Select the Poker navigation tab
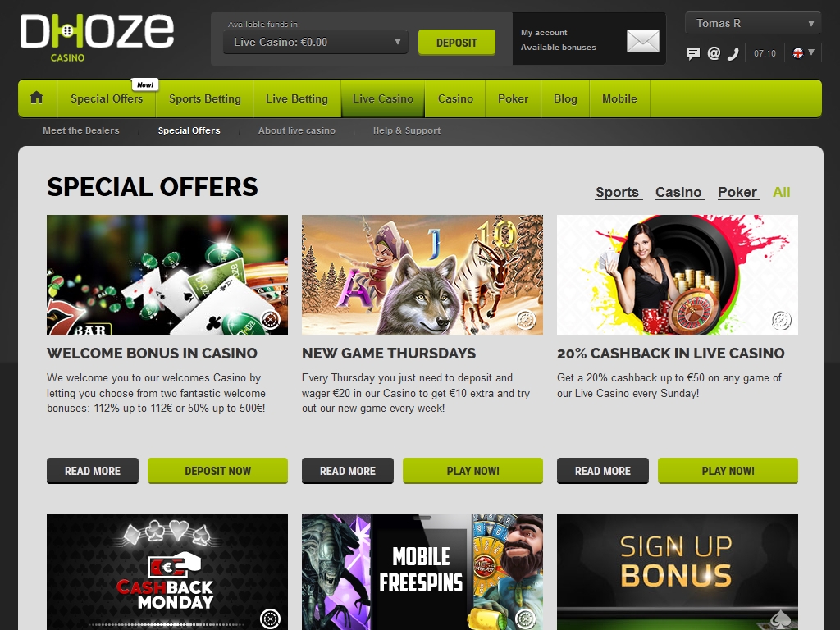This screenshot has width=840, height=630. tap(513, 98)
